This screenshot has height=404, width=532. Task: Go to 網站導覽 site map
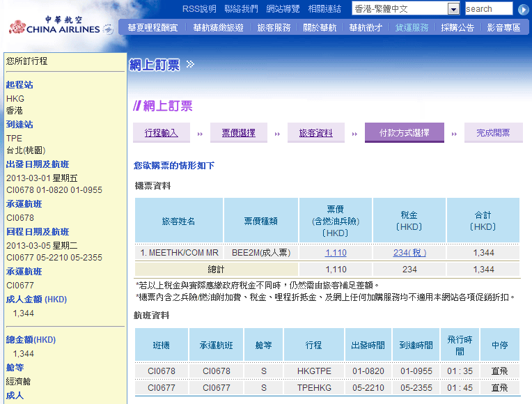[283, 9]
